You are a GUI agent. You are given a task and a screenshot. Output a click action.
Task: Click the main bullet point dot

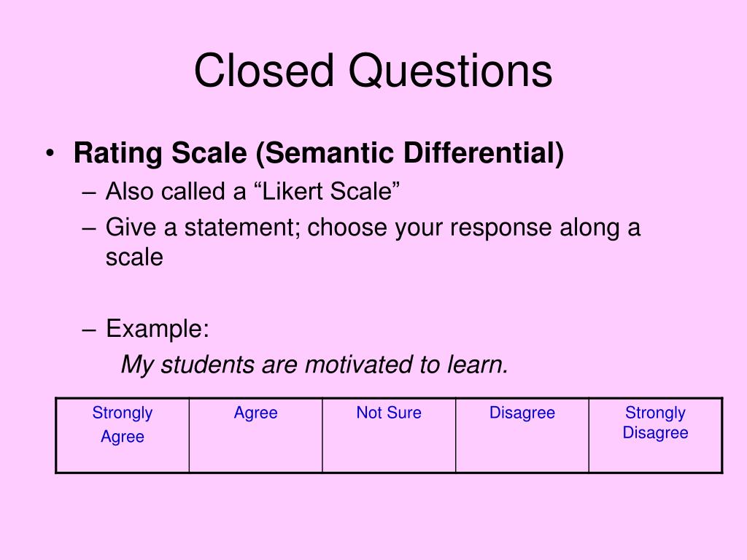click(50, 153)
